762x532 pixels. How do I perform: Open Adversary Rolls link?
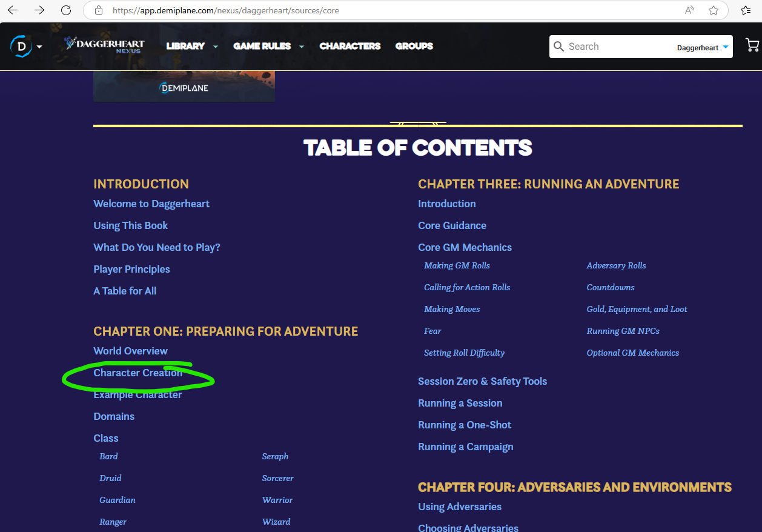[x=616, y=265]
